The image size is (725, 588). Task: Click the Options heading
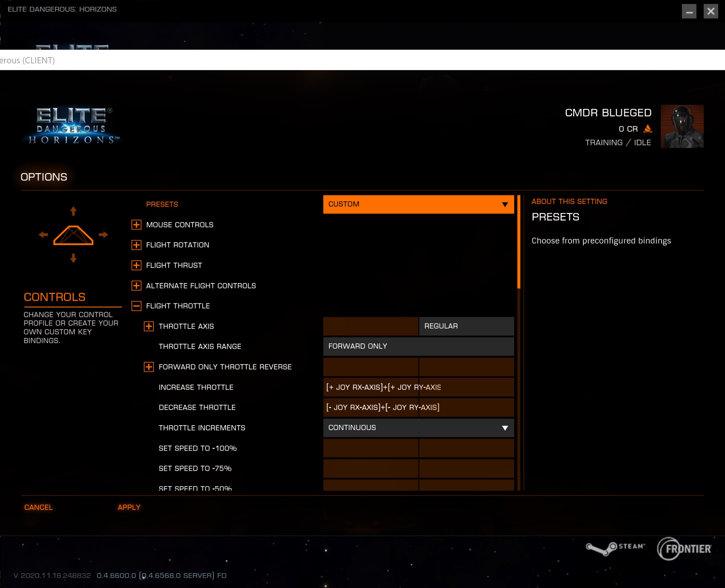44,177
